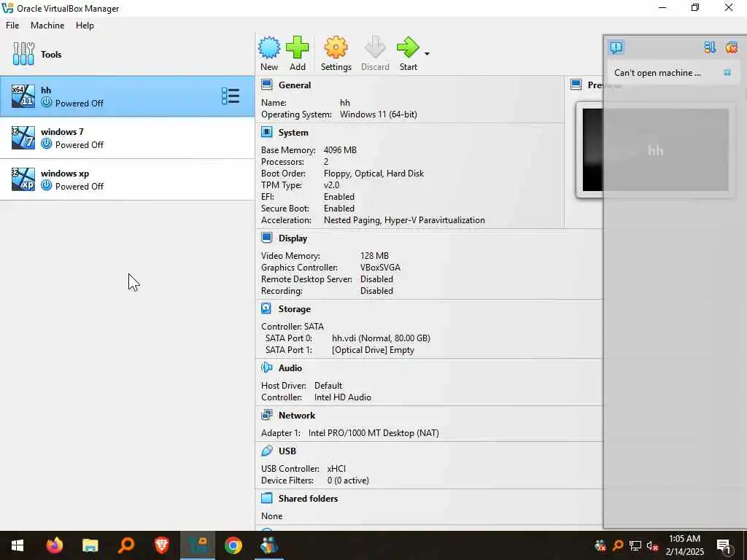Click the Tools wrench icon
Screen dimensions: 747x560
pyautogui.click(x=23, y=54)
